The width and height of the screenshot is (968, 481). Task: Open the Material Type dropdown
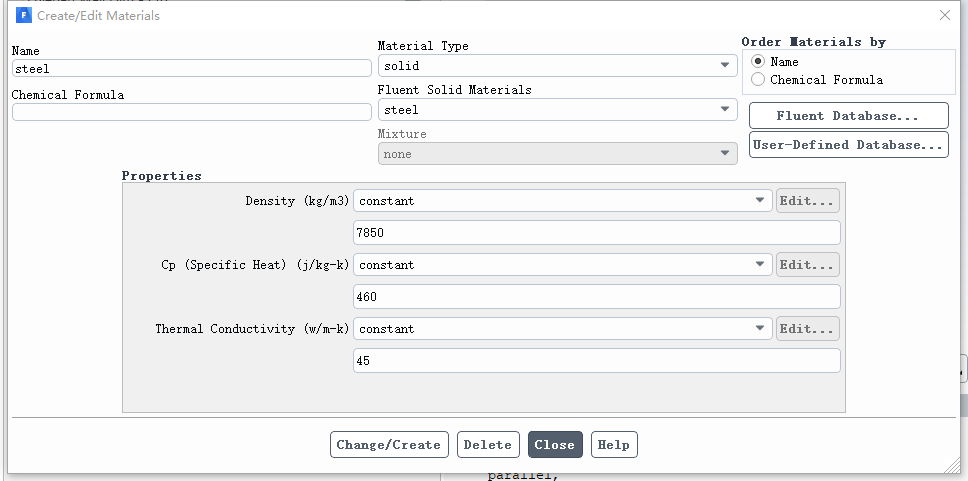coord(557,65)
